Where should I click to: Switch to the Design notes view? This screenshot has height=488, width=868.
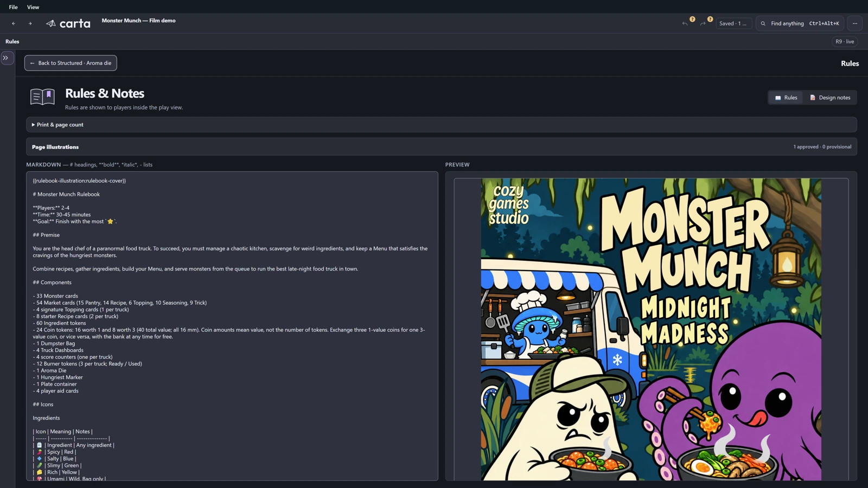click(x=830, y=98)
